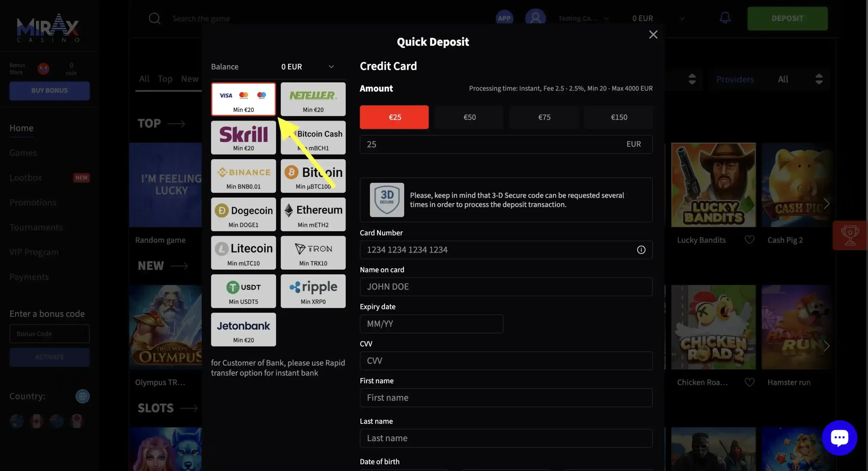
Task: Favorite the Chicken Road game heart
Action: pyautogui.click(x=749, y=382)
